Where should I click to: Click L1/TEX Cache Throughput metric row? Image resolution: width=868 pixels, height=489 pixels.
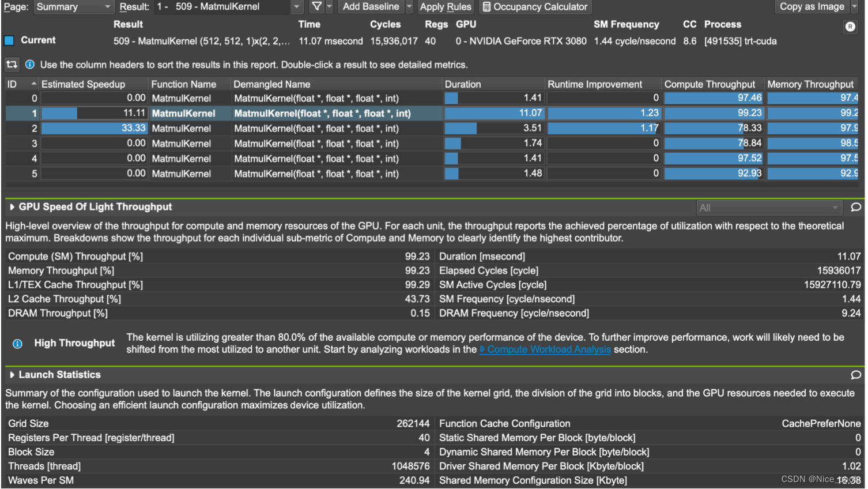(219, 285)
